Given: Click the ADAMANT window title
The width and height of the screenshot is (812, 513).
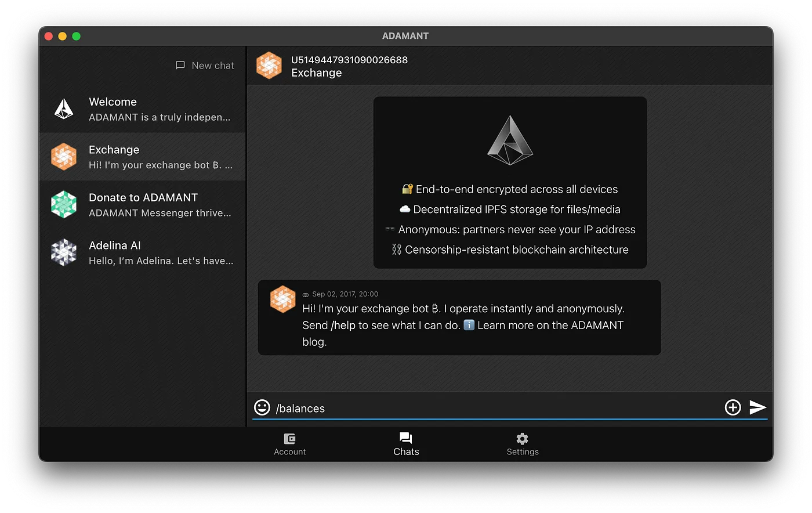Looking at the screenshot, I should pyautogui.click(x=405, y=36).
